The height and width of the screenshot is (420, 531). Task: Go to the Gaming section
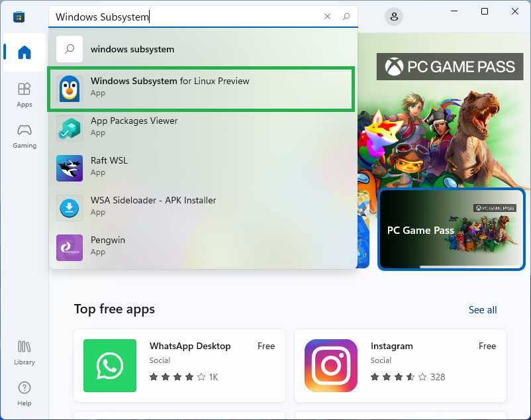coord(24,136)
